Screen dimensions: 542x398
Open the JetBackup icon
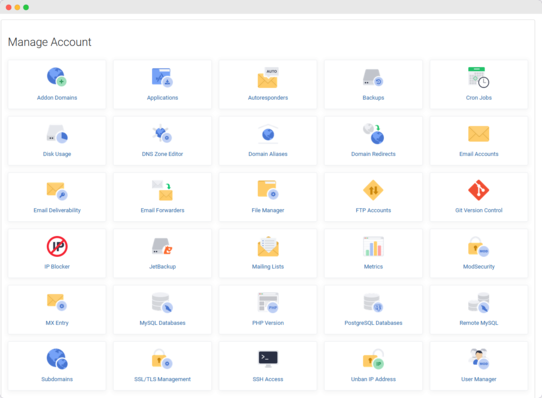click(162, 246)
